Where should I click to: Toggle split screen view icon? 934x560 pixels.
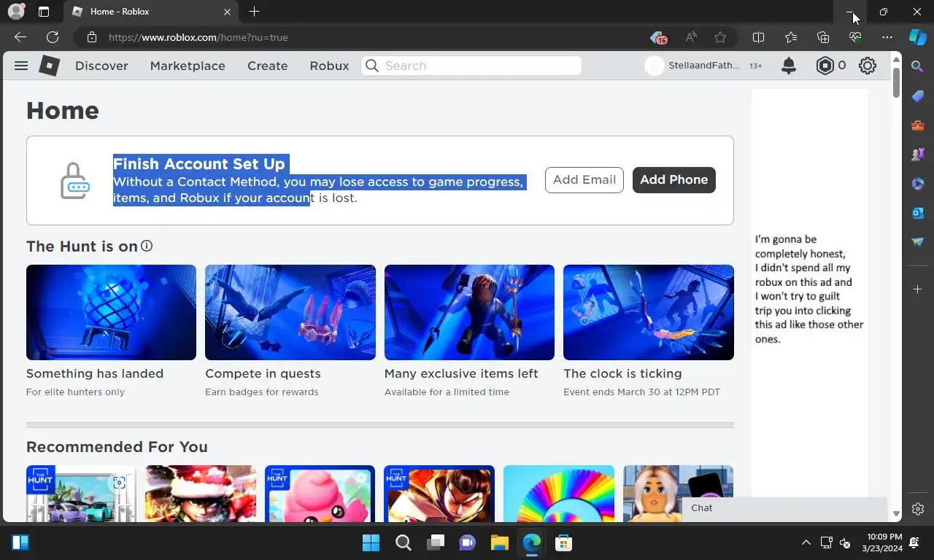758,37
